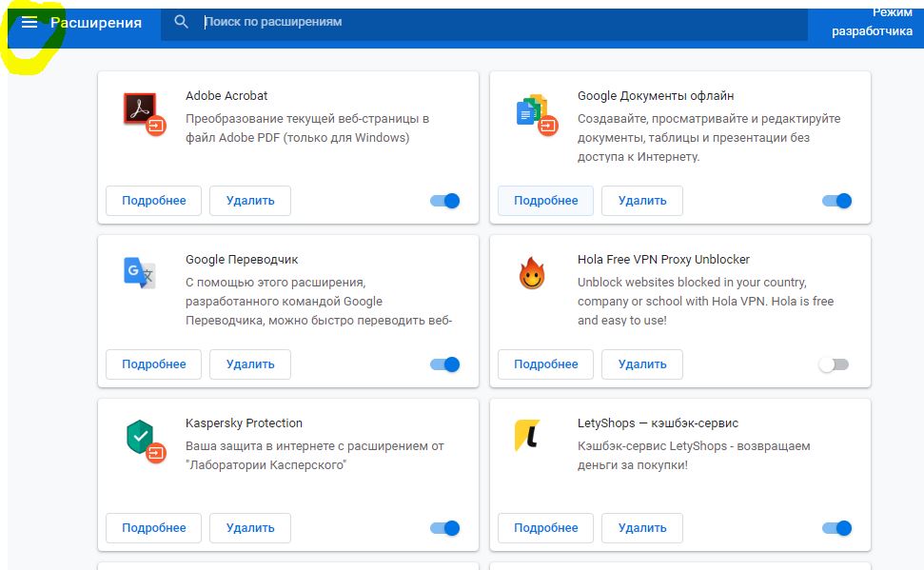Enable the Hola Free VPN toggle

(x=834, y=364)
